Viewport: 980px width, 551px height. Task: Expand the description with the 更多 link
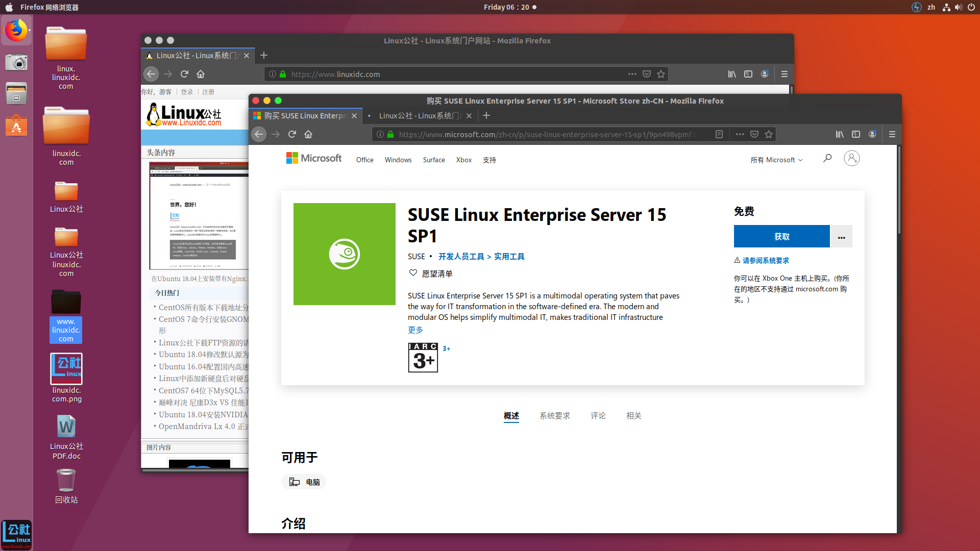(x=415, y=330)
